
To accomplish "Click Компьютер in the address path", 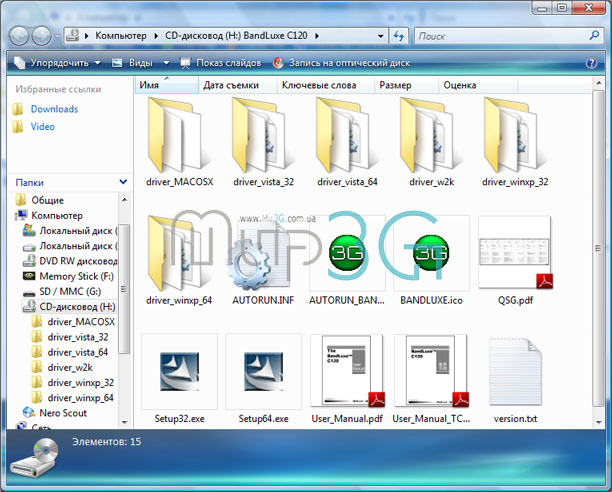I will tap(121, 36).
